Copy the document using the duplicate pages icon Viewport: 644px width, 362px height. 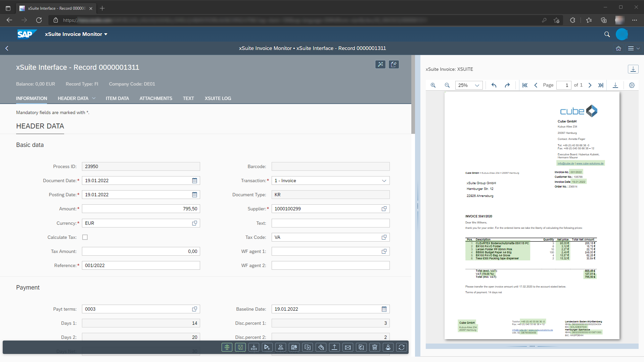361,347
